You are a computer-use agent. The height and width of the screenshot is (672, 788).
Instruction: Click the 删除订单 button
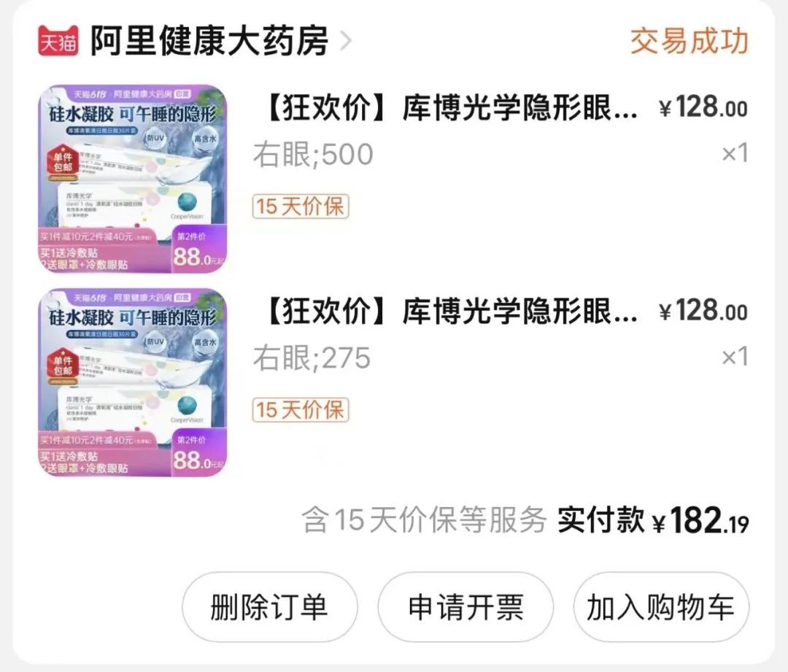[x=269, y=606]
